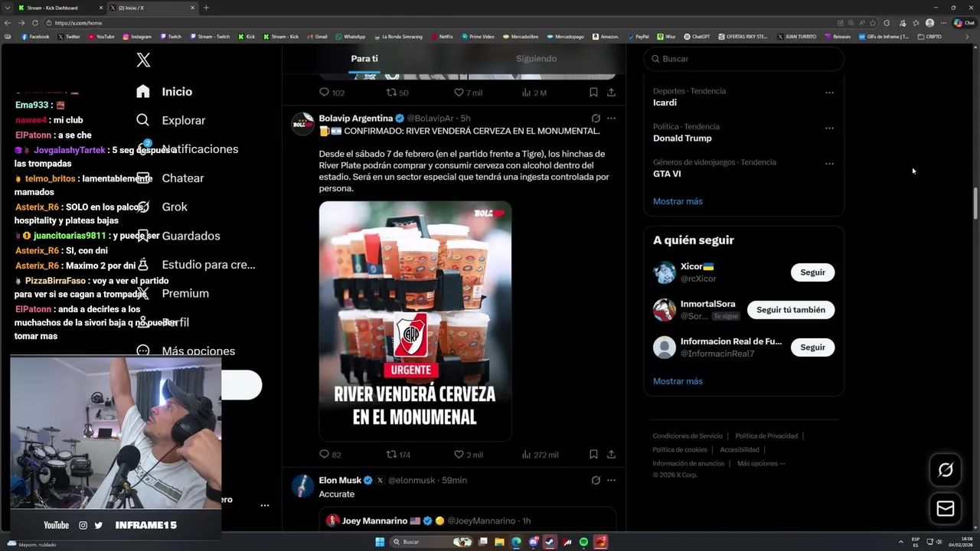Open more options on Bolavip post
Screen dimensions: 980x551
click(x=611, y=119)
